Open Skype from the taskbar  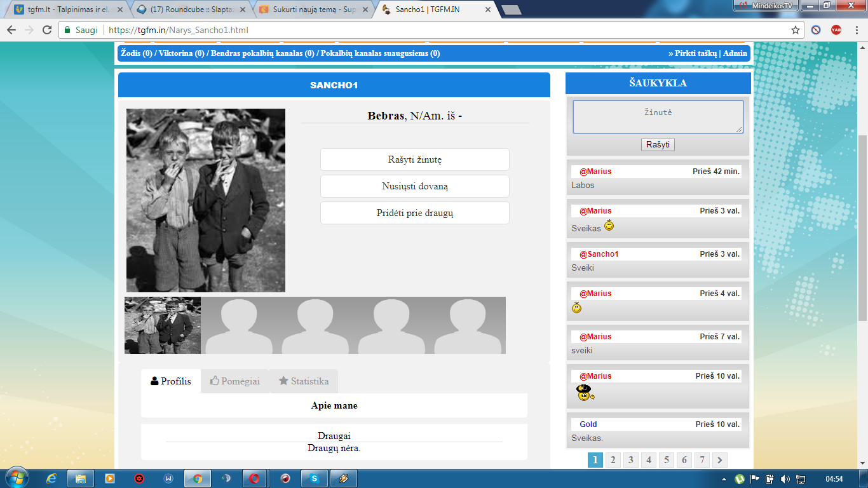coord(315,478)
